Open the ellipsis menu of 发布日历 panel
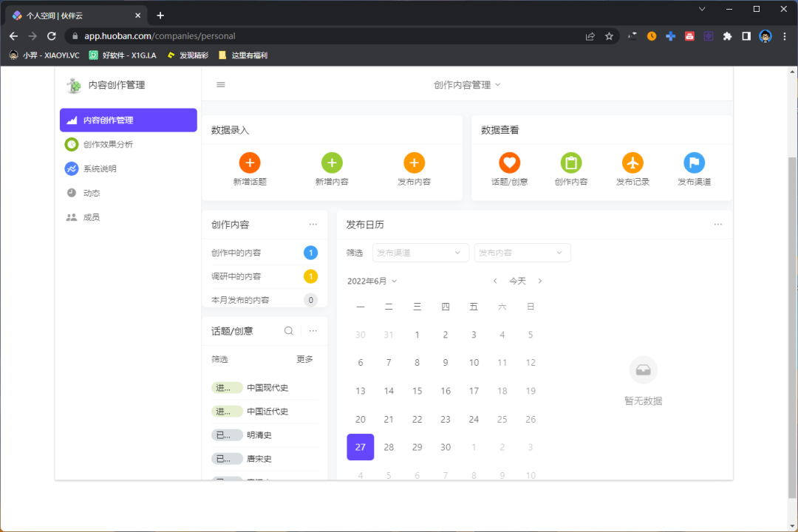The width and height of the screenshot is (798, 532). pos(717,224)
